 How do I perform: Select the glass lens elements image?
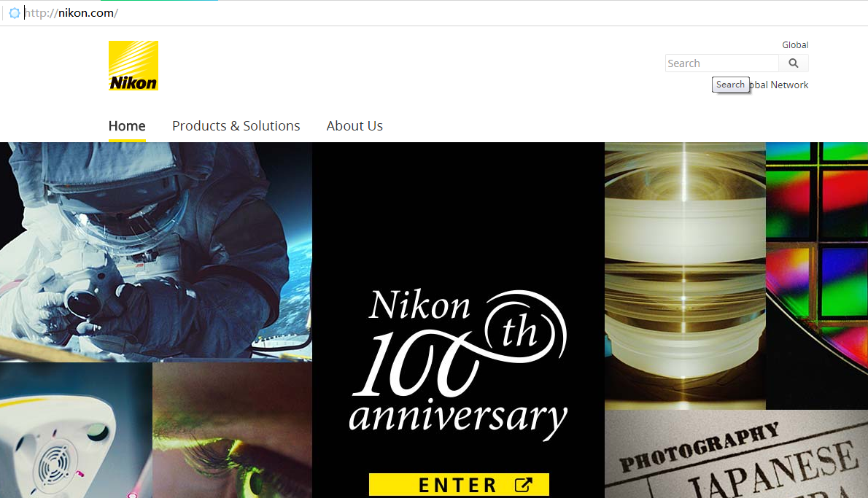pyautogui.click(x=685, y=276)
